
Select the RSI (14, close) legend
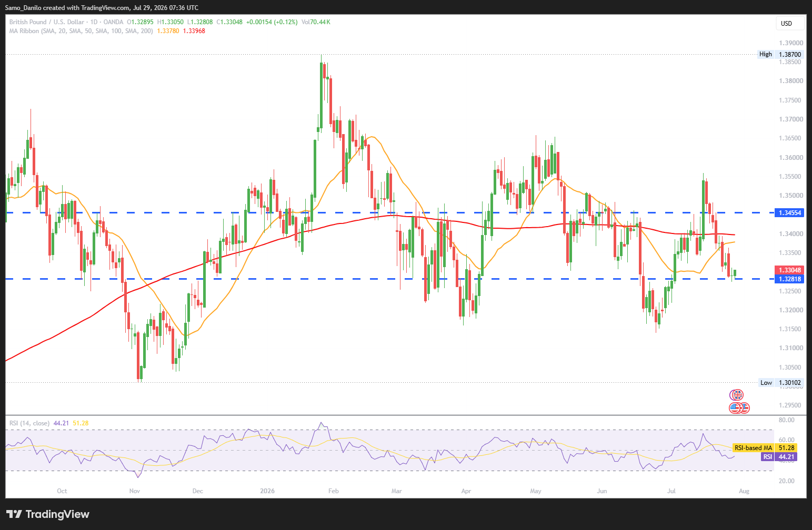(29, 423)
